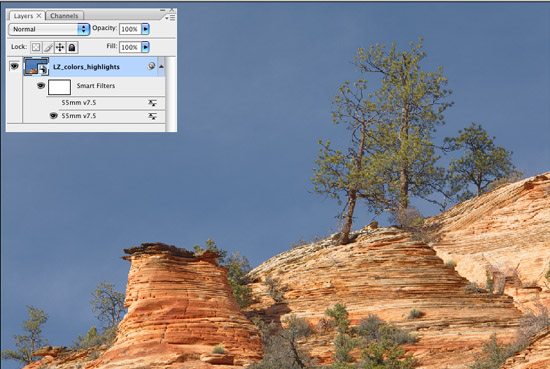The image size is (550, 369).
Task: Enable lock transparent pixels
Action: point(36,47)
